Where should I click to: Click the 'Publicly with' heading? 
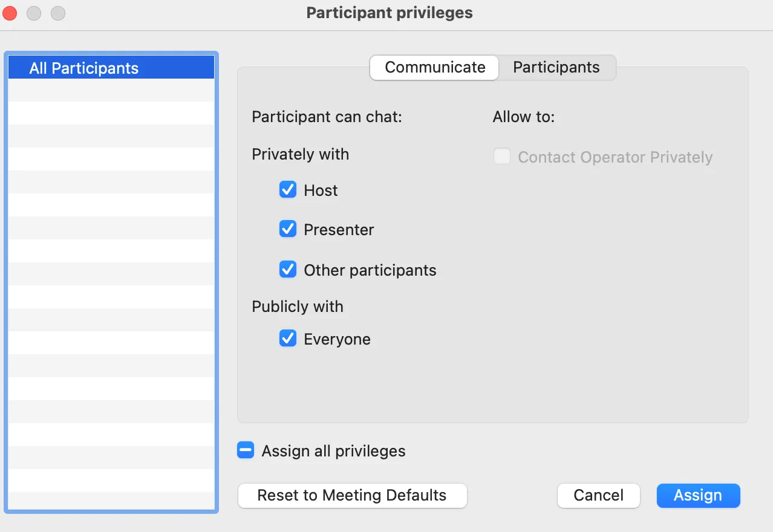tap(297, 307)
